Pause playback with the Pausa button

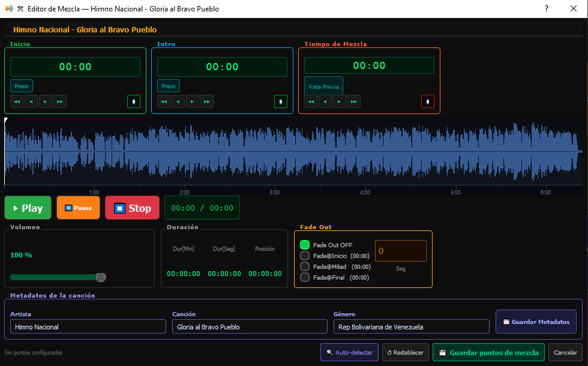tap(79, 208)
